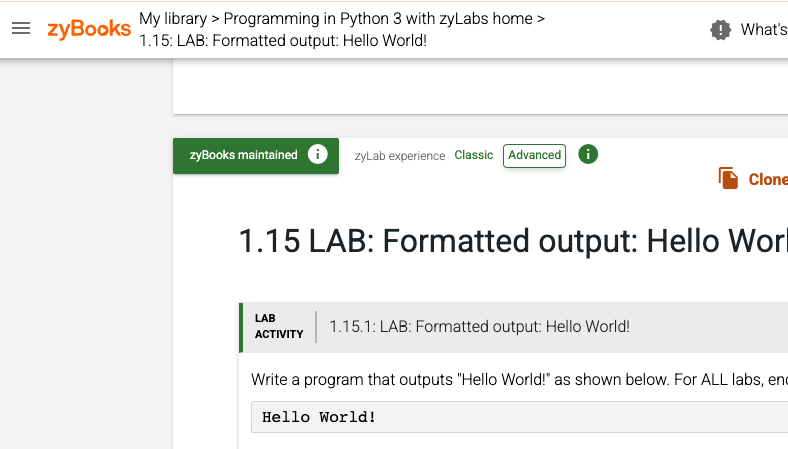Switch zyLab experience to Classic
Viewport: 788px width, 449px height.
pos(473,155)
